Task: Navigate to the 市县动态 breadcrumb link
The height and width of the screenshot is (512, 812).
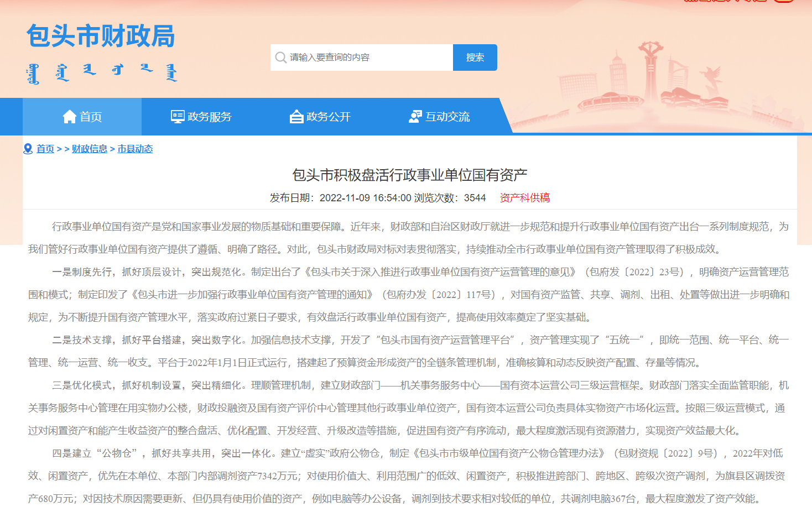Action: [x=135, y=149]
